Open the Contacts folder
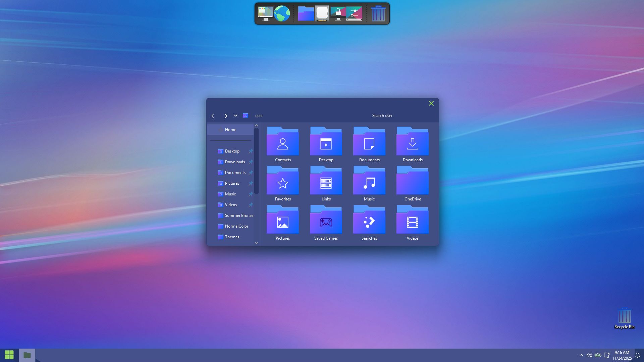 [x=283, y=144]
